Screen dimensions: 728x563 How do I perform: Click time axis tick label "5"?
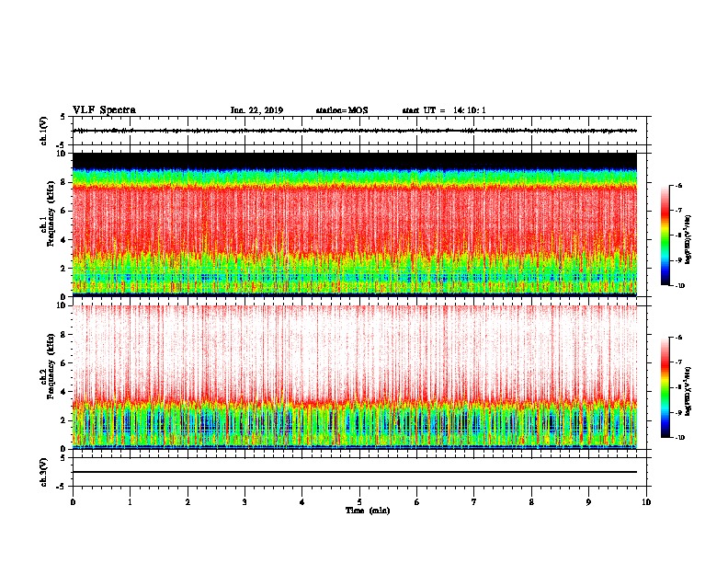coord(359,502)
